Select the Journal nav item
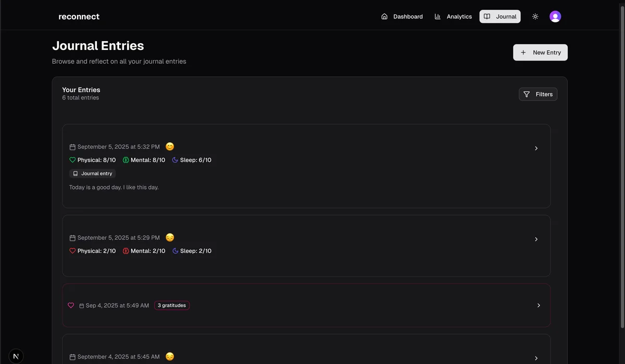 [x=499, y=17]
